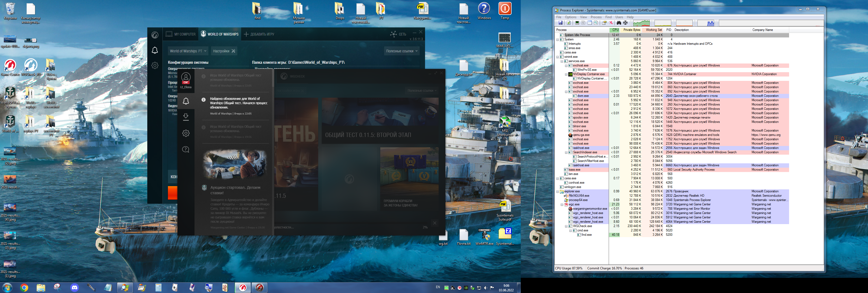Open System Information via the monitor toolbar icon
The image size is (868, 293).
(x=577, y=23)
